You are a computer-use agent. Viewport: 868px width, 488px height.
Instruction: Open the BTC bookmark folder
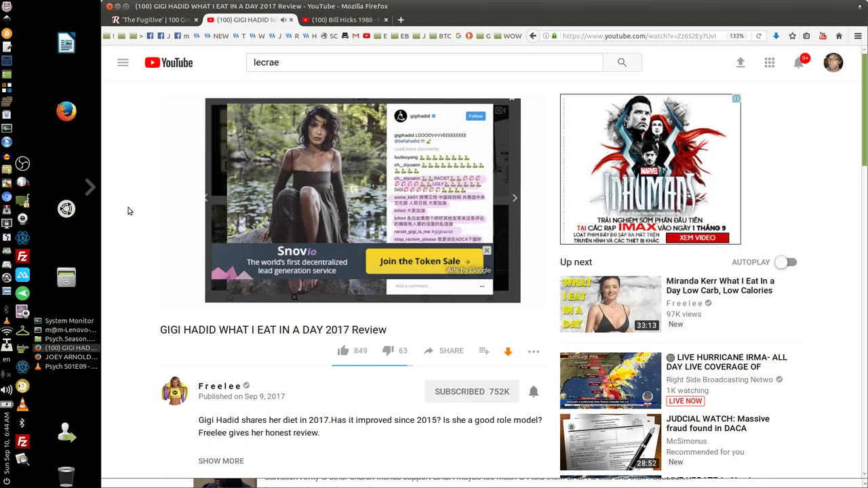pyautogui.click(x=439, y=36)
